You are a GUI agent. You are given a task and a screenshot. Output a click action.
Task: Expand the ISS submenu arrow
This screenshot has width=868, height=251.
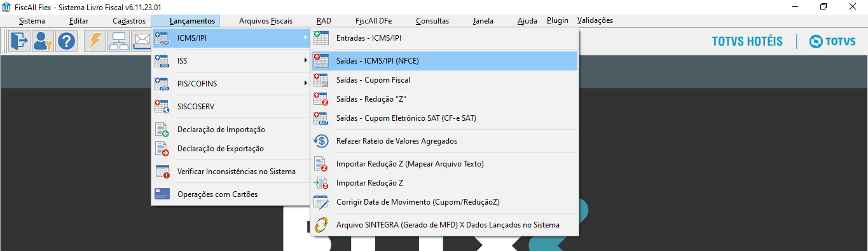point(306,61)
